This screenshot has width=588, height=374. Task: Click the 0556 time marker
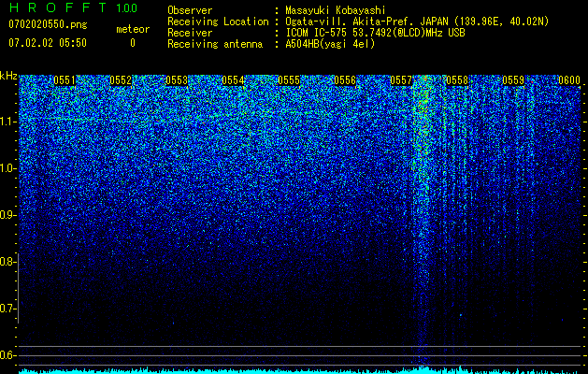pos(345,80)
